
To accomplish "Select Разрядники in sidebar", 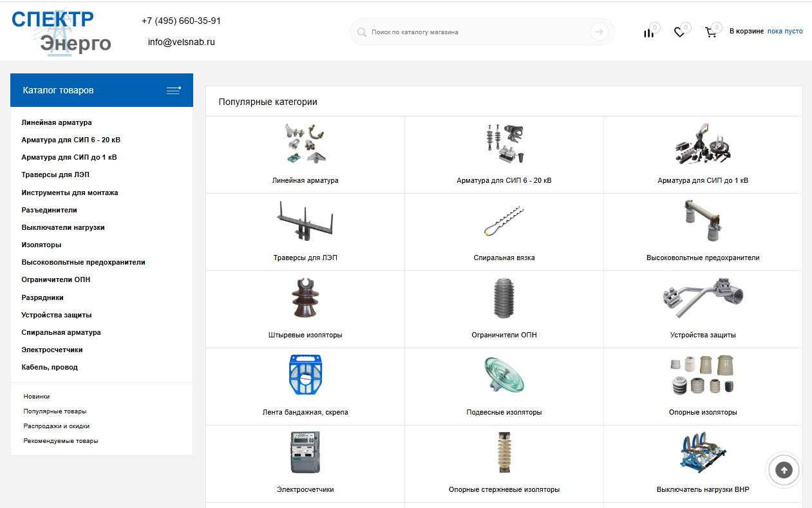I will pyautogui.click(x=42, y=297).
